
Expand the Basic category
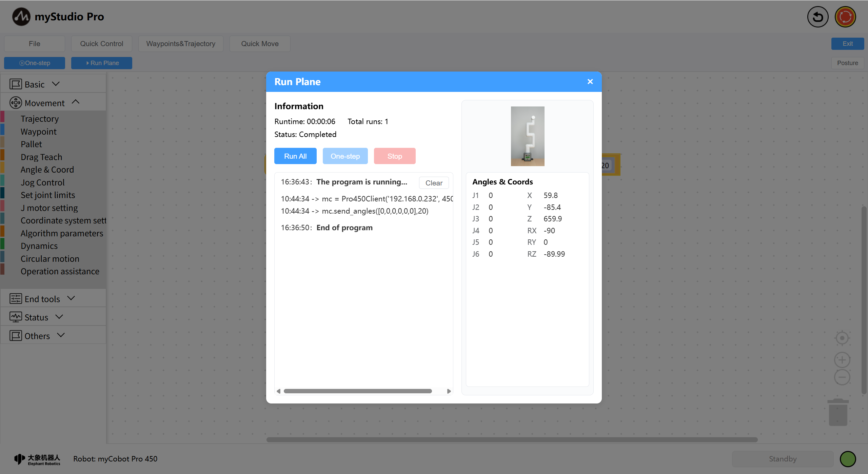(x=35, y=84)
